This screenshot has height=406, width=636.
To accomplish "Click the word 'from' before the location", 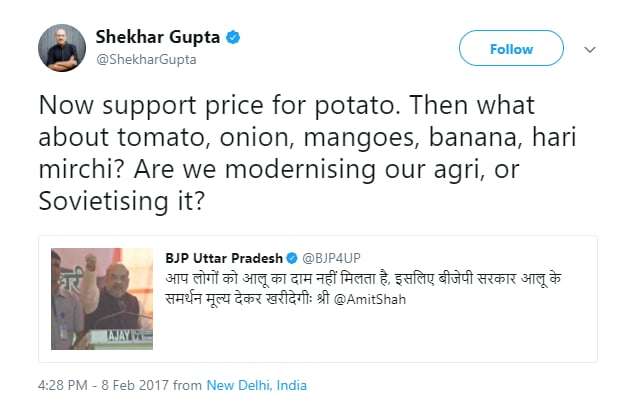I will pyautogui.click(x=188, y=385).
